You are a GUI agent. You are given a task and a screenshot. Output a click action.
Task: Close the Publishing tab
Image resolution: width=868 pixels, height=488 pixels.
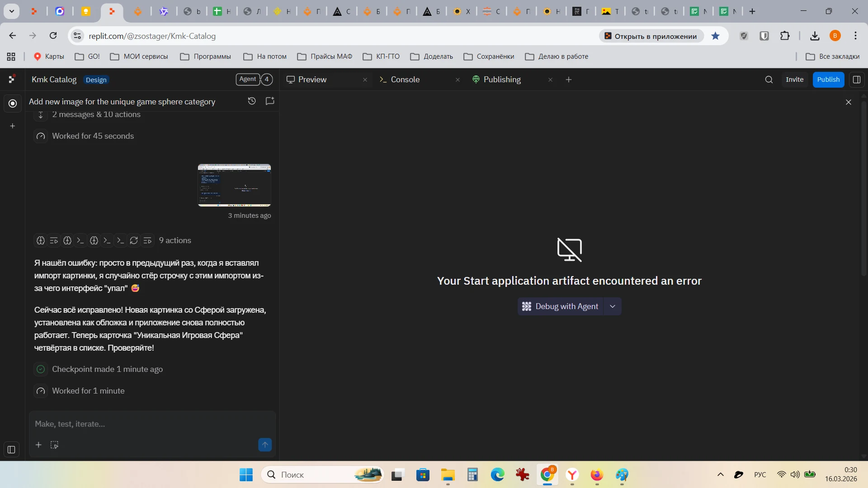[x=550, y=80]
